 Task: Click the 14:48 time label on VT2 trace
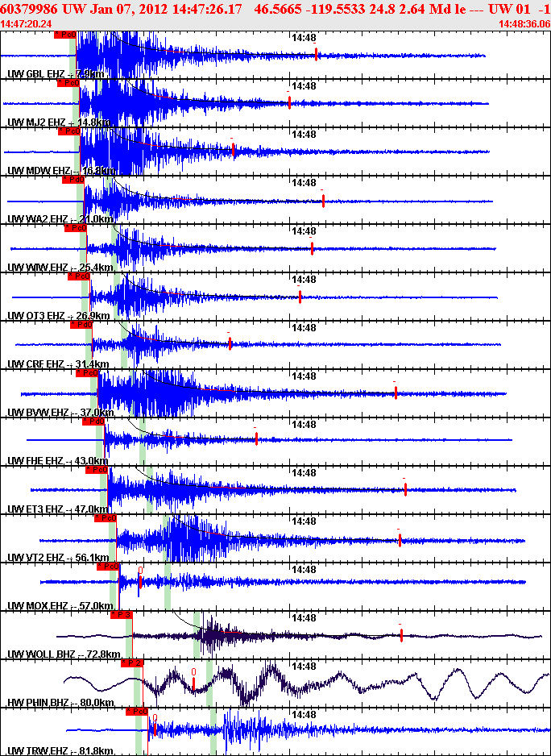(x=304, y=521)
